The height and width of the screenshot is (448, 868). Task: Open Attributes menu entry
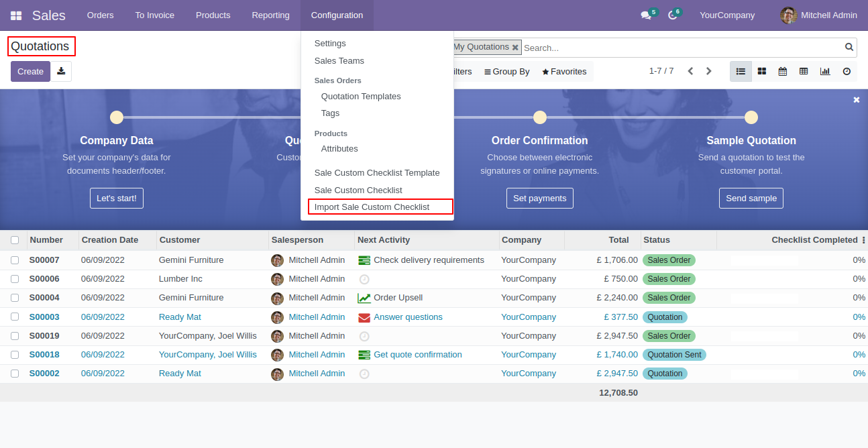click(339, 149)
